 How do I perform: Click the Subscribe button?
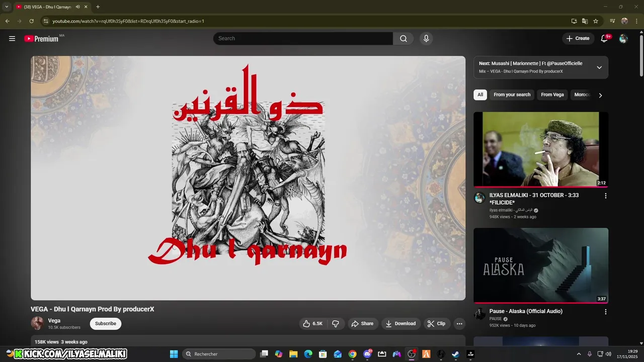pos(106,324)
